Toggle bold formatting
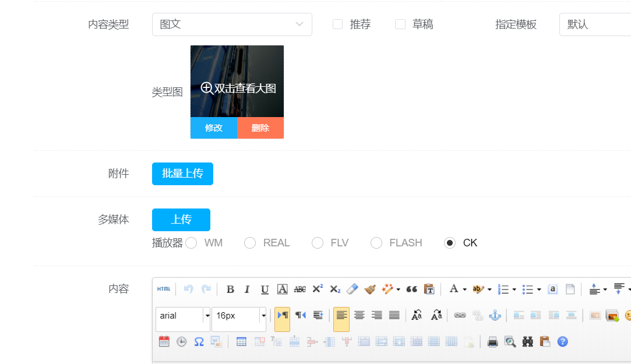Screen dimensions: 631x364 (x=230, y=289)
